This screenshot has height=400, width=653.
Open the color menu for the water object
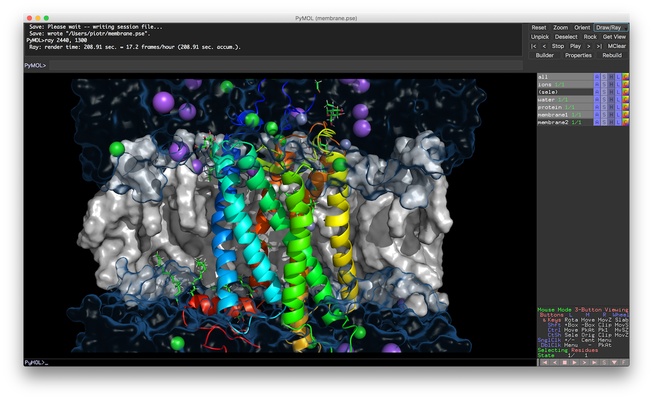click(625, 100)
